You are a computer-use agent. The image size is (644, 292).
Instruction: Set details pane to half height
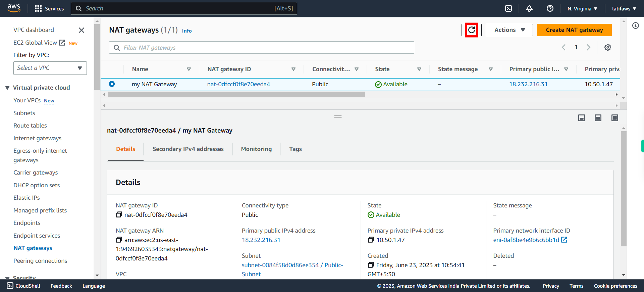598,118
